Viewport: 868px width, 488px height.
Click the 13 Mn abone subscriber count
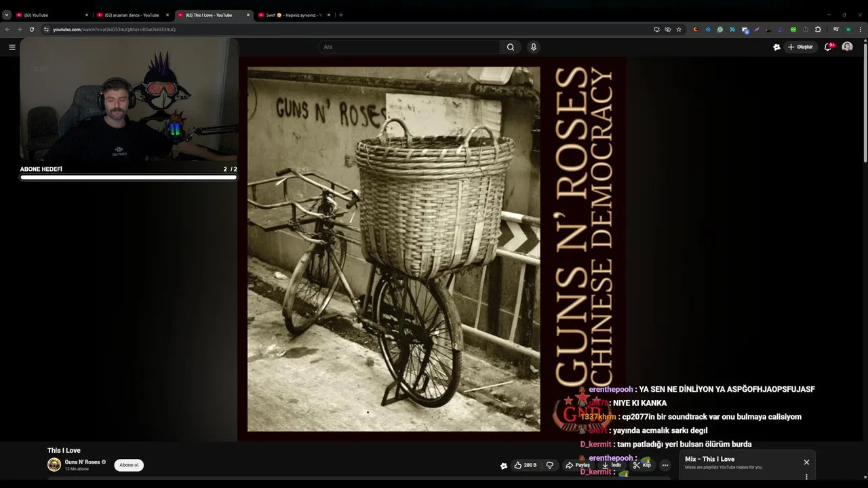coord(77,469)
